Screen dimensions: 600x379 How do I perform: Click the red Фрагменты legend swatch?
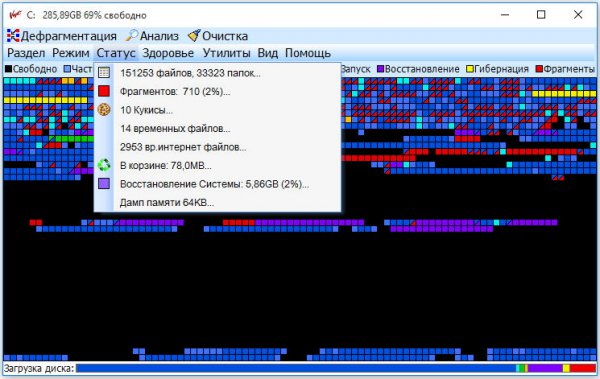point(539,69)
